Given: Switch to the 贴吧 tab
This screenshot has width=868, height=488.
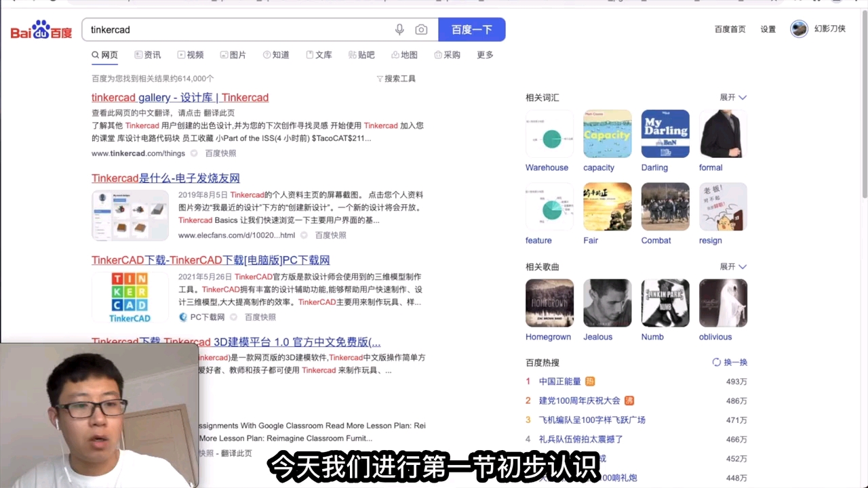Looking at the screenshot, I should (361, 55).
